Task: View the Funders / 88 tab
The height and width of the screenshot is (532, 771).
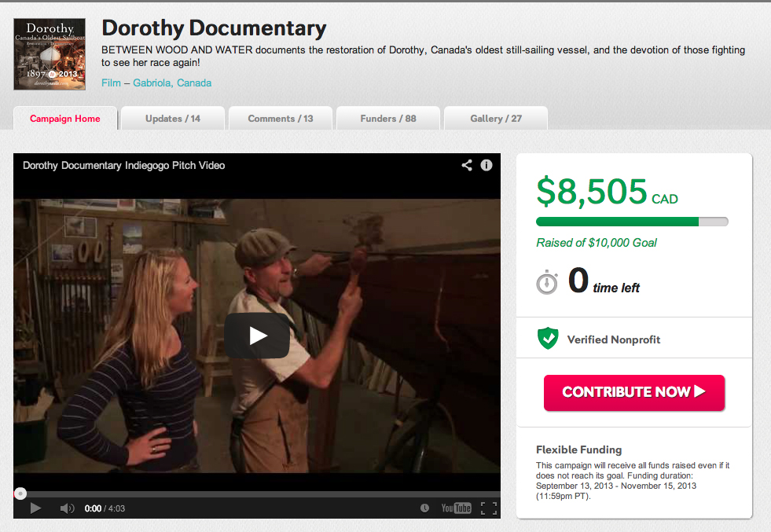Action: (388, 119)
